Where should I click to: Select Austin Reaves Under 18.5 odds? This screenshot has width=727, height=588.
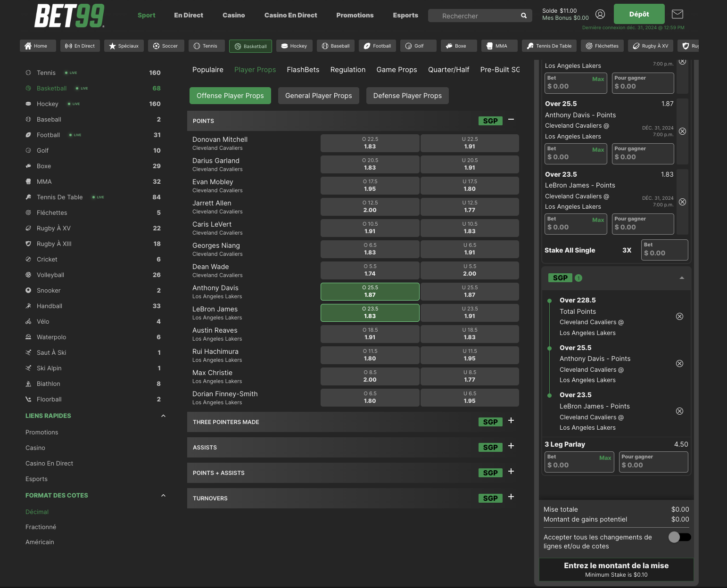[470, 334]
